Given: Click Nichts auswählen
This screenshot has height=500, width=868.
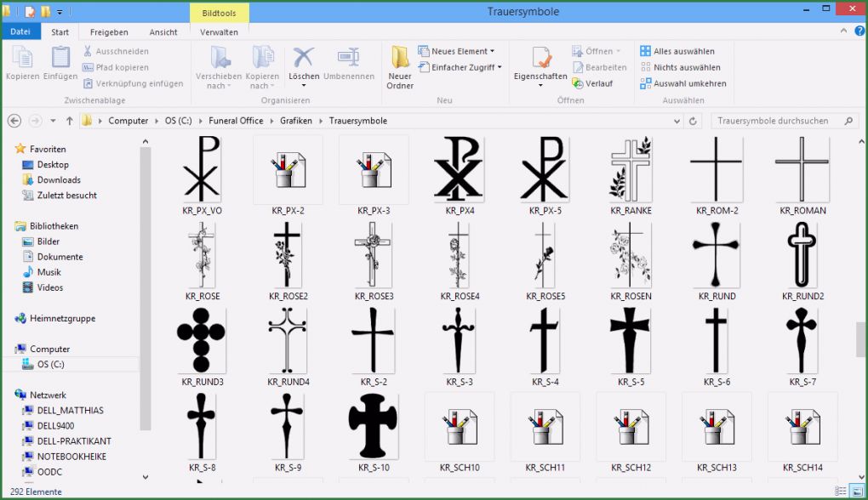Looking at the screenshot, I should tap(684, 67).
